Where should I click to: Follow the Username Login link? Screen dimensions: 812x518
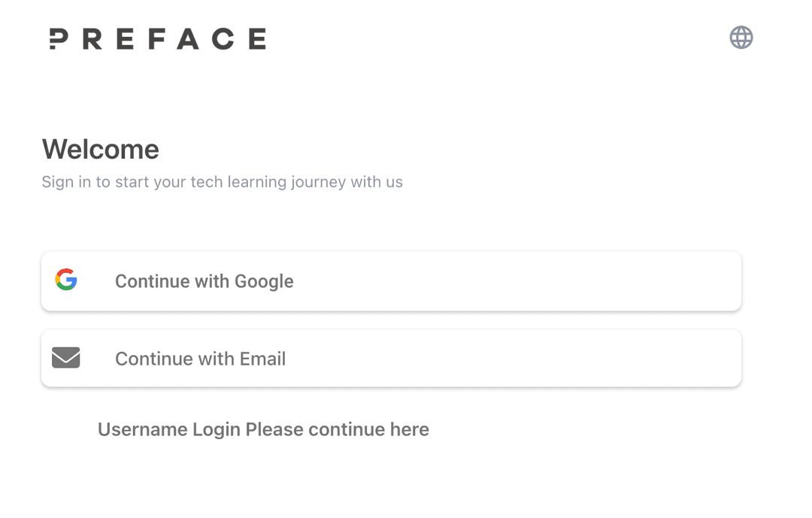pyautogui.click(x=263, y=429)
